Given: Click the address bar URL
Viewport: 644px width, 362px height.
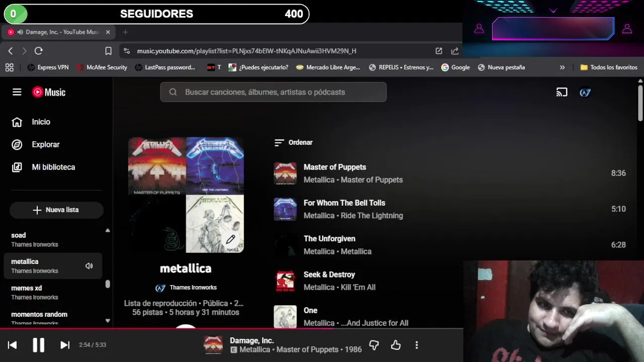Looking at the screenshot, I should tap(247, 51).
